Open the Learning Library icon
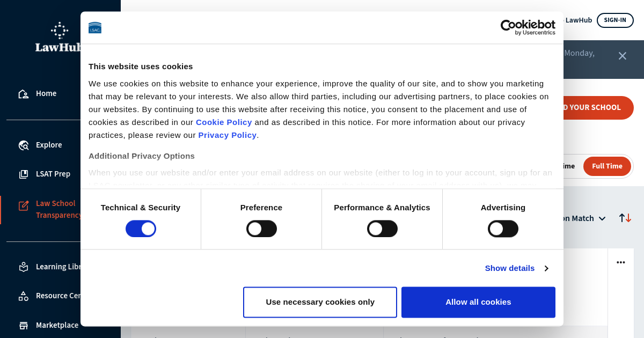Image resolution: width=644 pixels, height=338 pixels. [24, 267]
